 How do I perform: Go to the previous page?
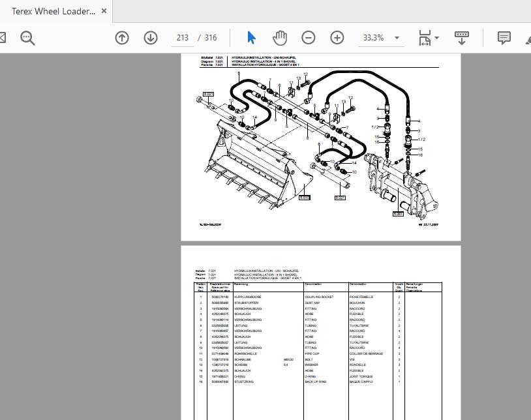(122, 38)
